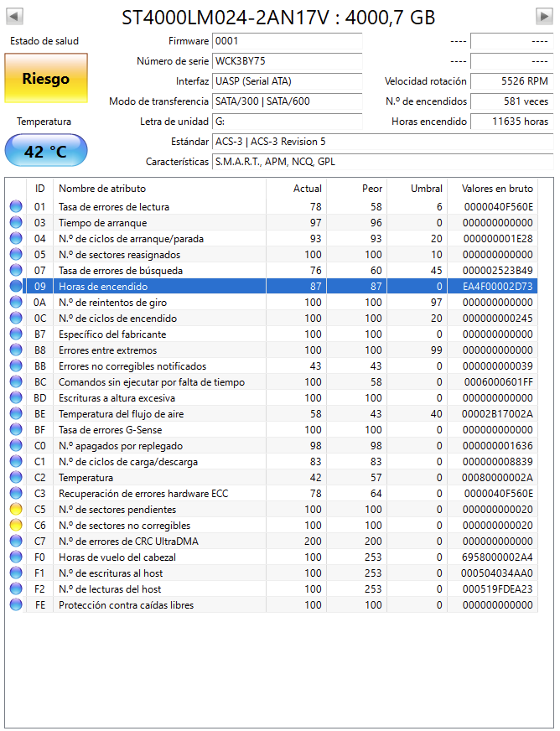The image size is (560, 731).
Task: Select the Letra de unidad field G:
Action: (x=288, y=122)
